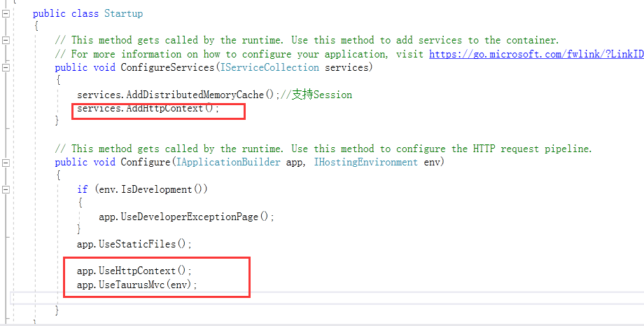The image size is (644, 326).
Task: Place cursor on app.UseStaticFiles line
Action: coord(134,244)
